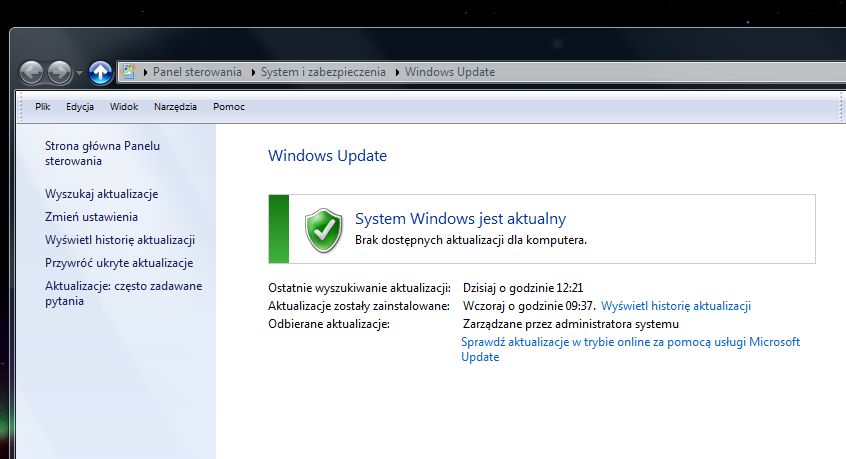The height and width of the screenshot is (459, 846).
Task: Click the Control Panel icon in address bar
Action: 128,72
